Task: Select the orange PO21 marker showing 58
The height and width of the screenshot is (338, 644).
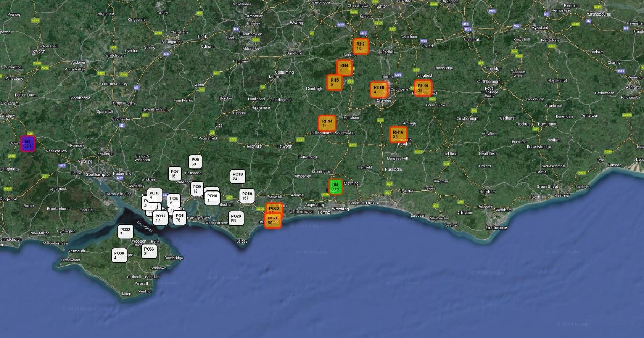Action: [273, 220]
